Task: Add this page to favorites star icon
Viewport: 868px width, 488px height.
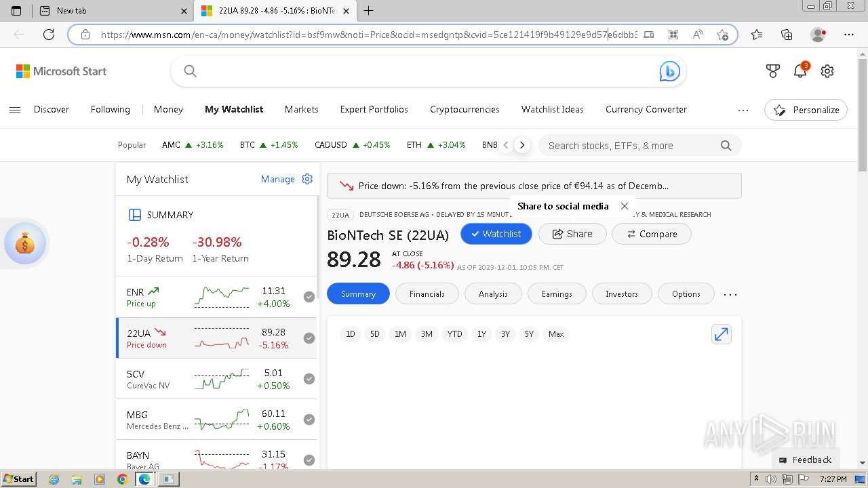Action: pyautogui.click(x=723, y=35)
